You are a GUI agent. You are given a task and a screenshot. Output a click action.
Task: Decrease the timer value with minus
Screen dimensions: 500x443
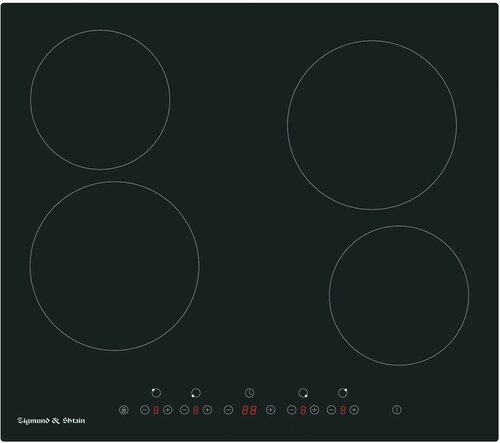click(228, 410)
